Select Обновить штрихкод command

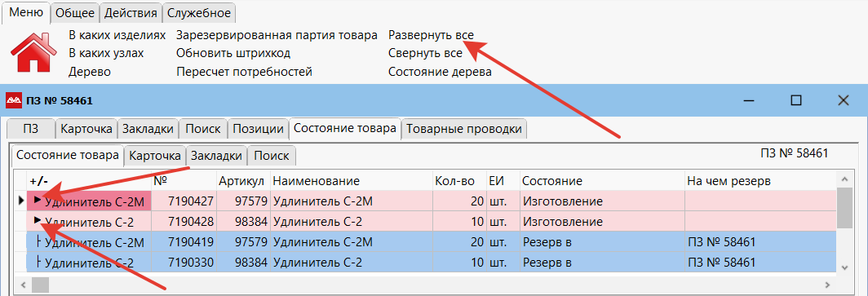coord(233,54)
